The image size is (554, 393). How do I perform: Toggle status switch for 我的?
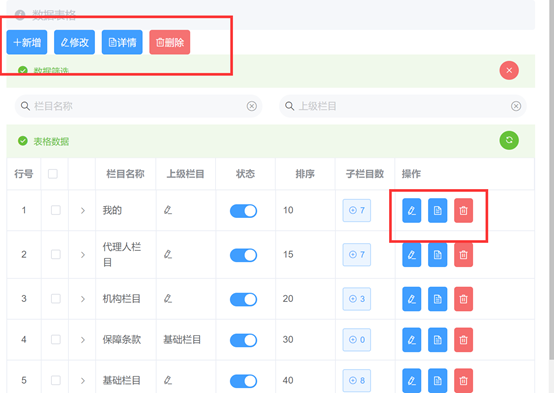point(243,211)
